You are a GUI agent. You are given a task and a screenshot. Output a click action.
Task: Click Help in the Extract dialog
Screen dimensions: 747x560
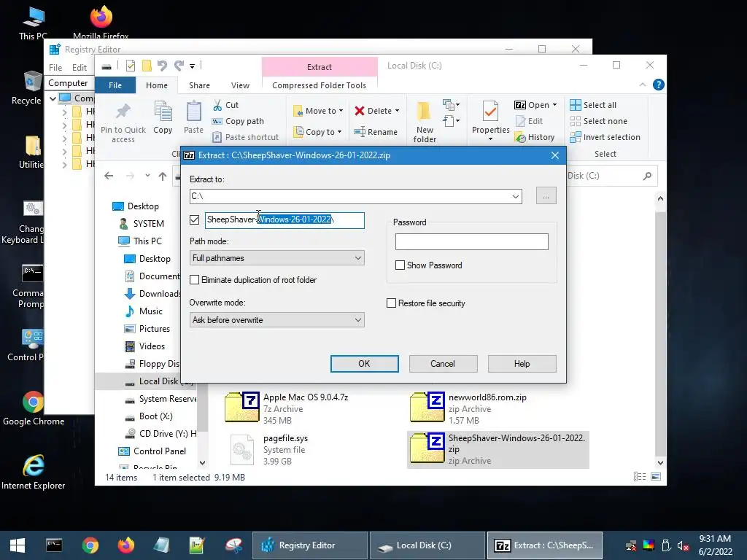(522, 364)
